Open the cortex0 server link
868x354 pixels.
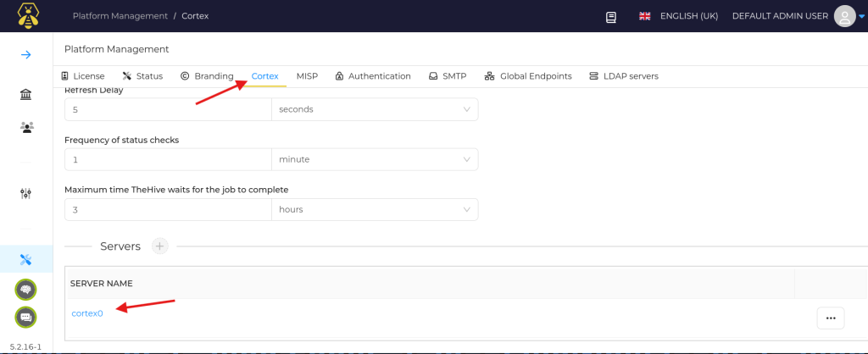[x=87, y=313]
